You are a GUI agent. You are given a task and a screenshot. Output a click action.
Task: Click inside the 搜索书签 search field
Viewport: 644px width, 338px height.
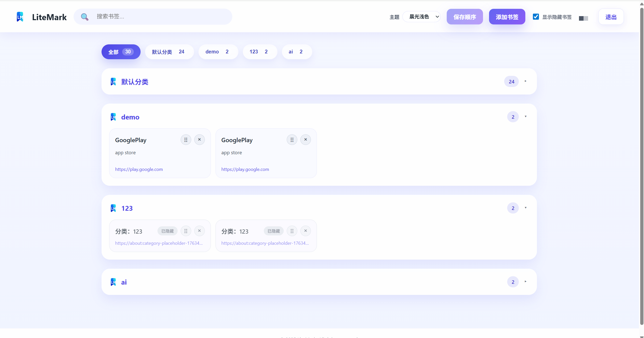161,17
